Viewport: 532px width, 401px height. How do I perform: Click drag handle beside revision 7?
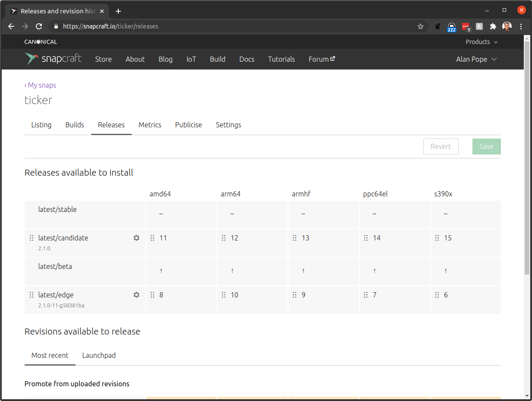(366, 295)
